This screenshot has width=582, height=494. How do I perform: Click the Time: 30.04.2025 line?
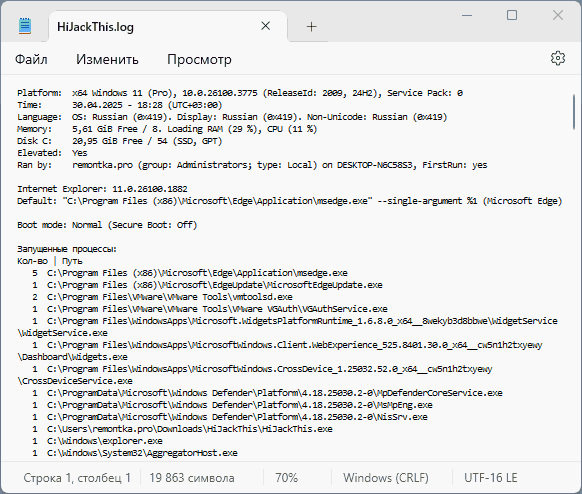click(120, 105)
